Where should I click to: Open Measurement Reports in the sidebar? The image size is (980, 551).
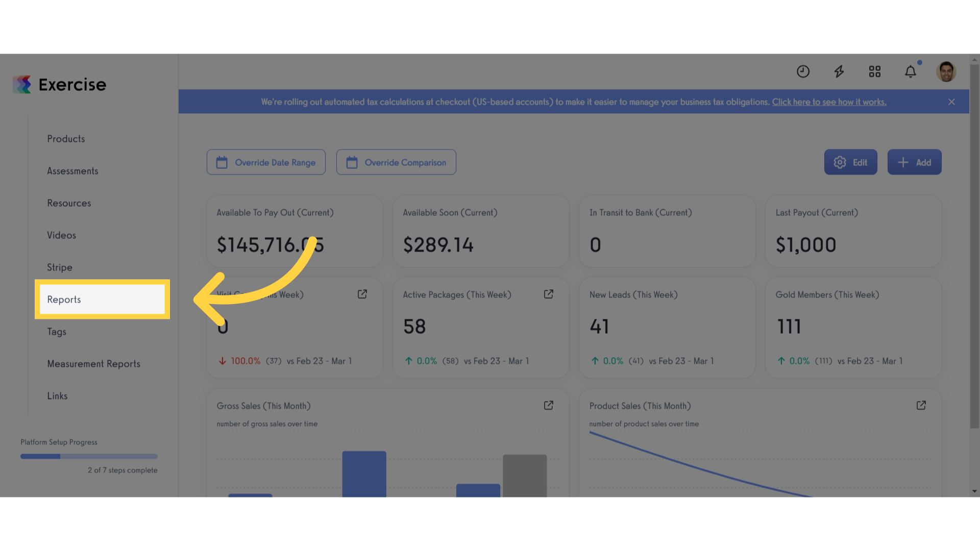[93, 364]
